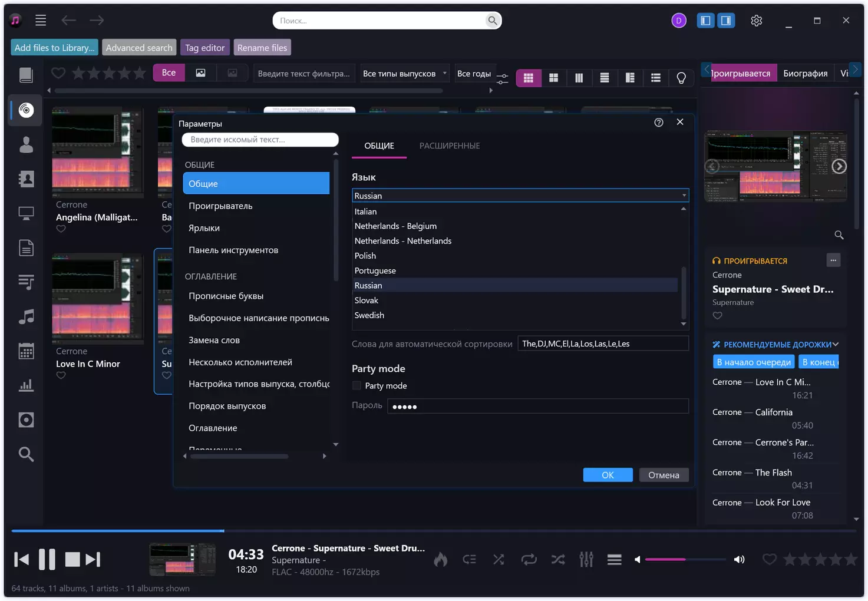Open the calendar icon in the sidebar
The width and height of the screenshot is (868, 601).
point(26,351)
